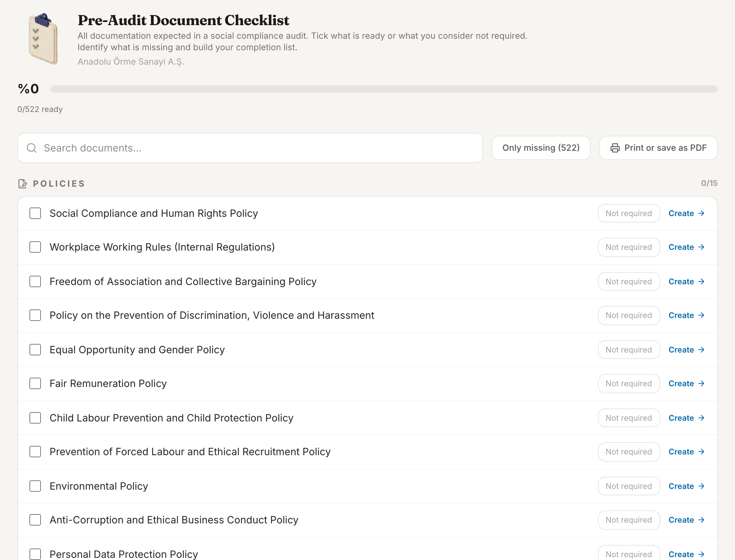This screenshot has width=735, height=560.
Task: Tick Workplace Working Rules checkbox
Action: [35, 247]
